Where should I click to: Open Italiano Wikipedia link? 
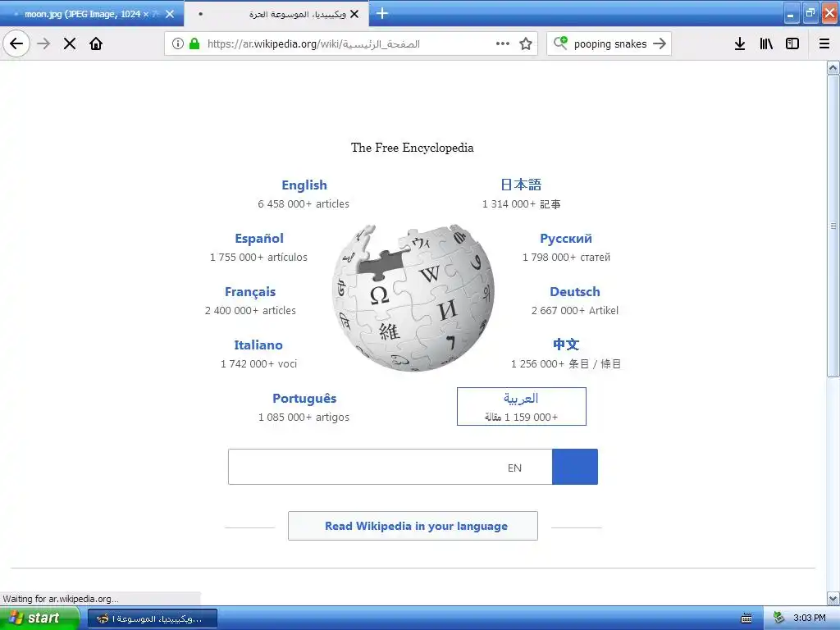tap(258, 345)
